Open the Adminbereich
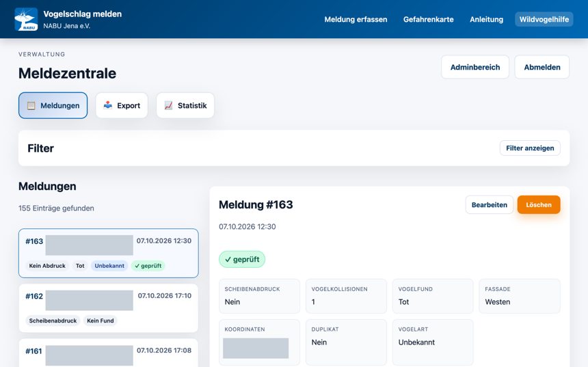This screenshot has width=588, height=367. coord(475,67)
